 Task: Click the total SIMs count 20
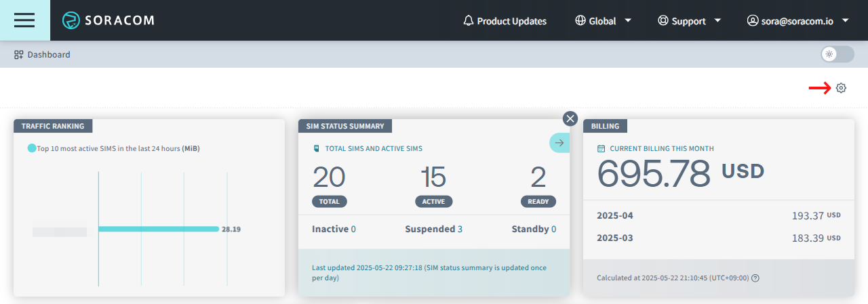click(x=329, y=177)
